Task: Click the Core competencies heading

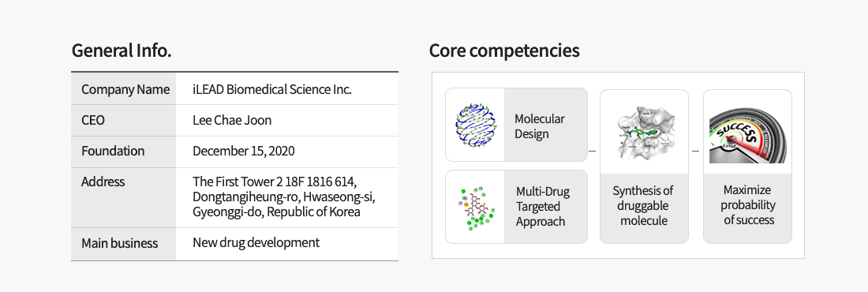Action: (x=504, y=51)
